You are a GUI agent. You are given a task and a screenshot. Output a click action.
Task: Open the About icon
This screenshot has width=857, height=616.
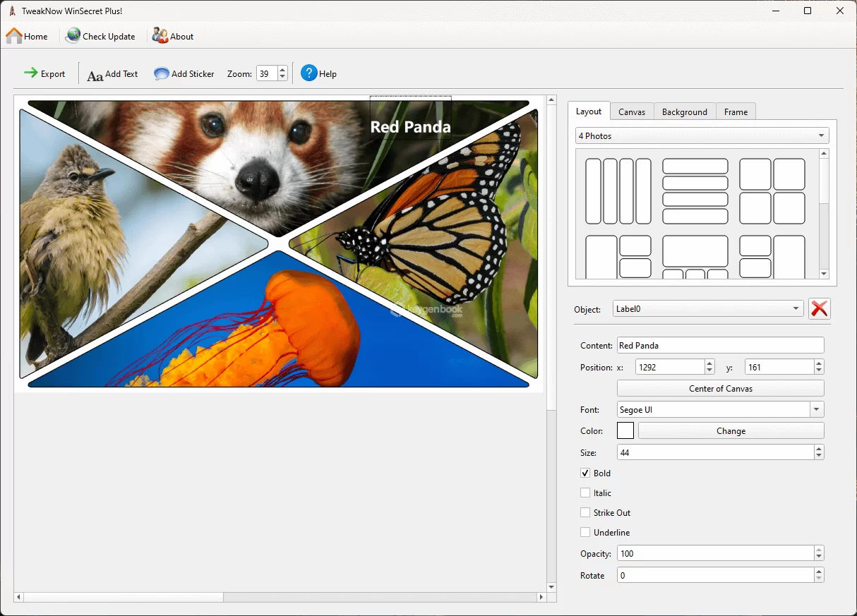(160, 36)
